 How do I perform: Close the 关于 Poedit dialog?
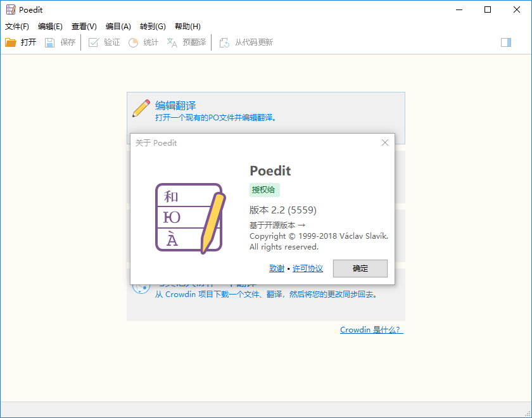385,142
